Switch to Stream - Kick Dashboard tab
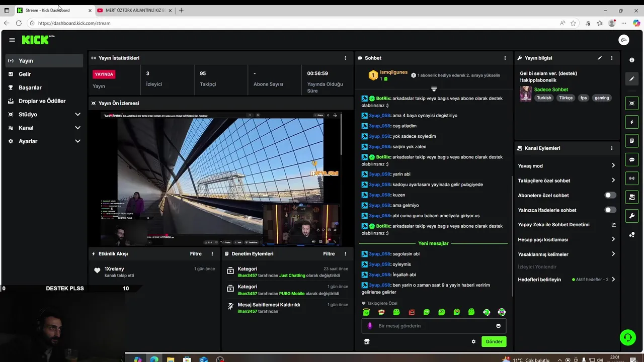The height and width of the screenshot is (362, 644). [54, 10]
